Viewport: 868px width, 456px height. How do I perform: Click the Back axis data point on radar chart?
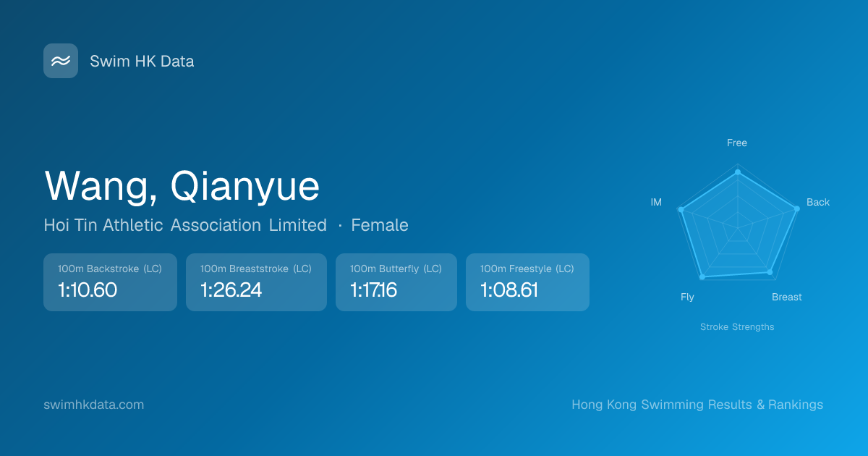coord(796,208)
